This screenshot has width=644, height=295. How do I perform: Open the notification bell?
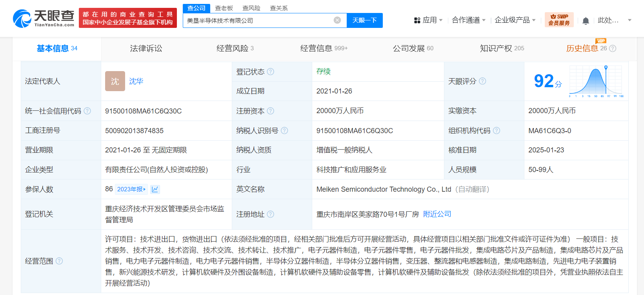(x=586, y=20)
